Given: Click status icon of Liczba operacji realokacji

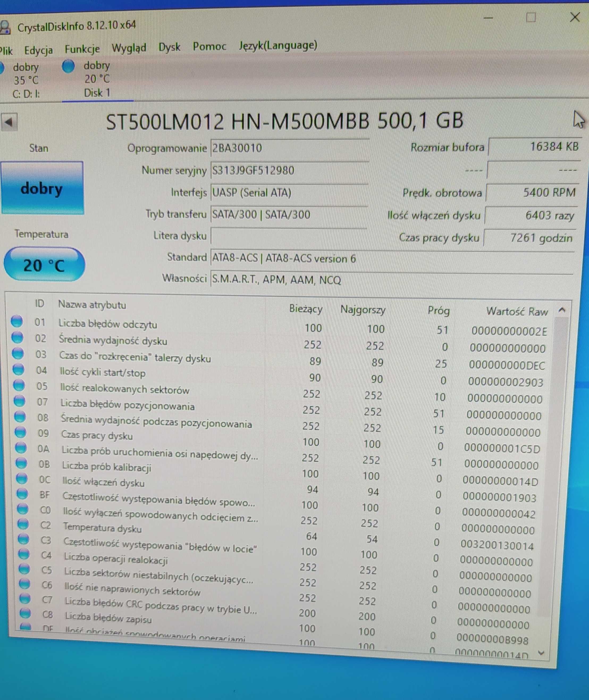Looking at the screenshot, I should [x=24, y=554].
